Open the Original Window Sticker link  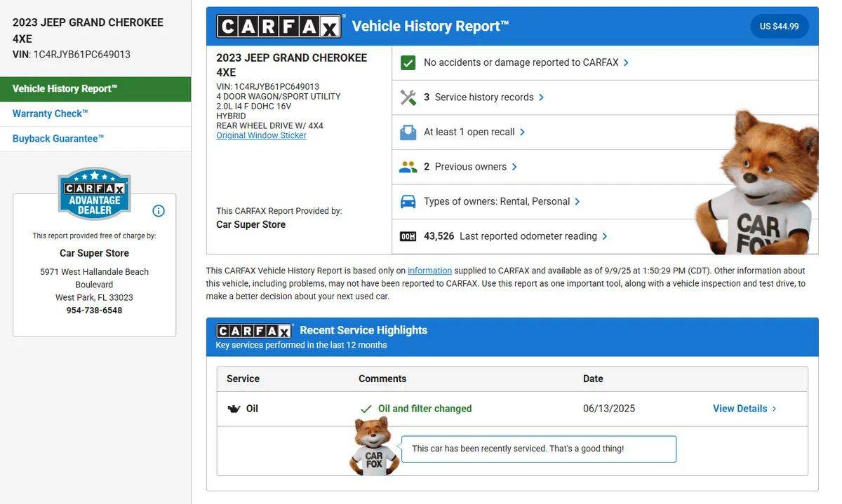pyautogui.click(x=261, y=135)
